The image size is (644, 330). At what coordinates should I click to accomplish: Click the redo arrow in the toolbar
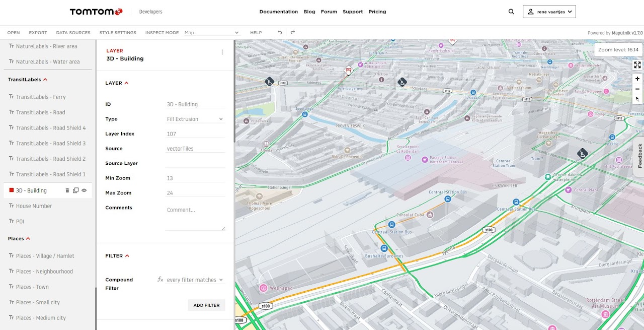[292, 32]
